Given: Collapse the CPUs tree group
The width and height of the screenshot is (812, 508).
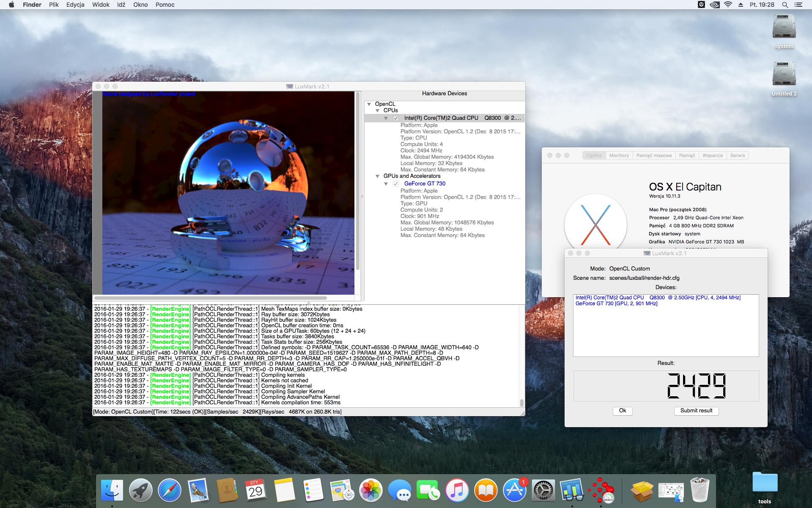Looking at the screenshot, I should click(x=378, y=110).
